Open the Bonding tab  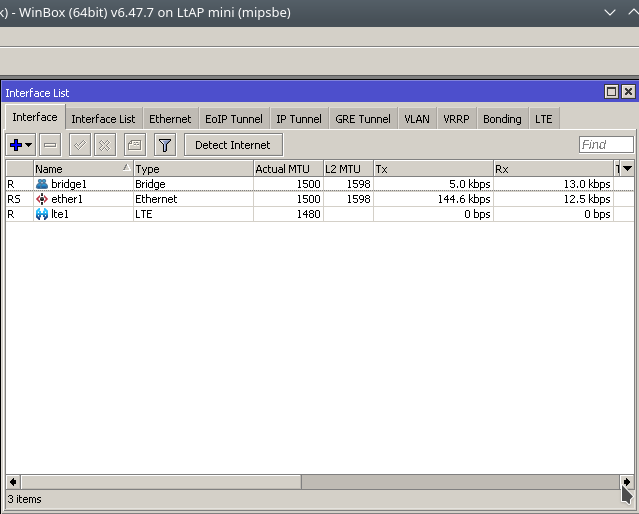[502, 119]
